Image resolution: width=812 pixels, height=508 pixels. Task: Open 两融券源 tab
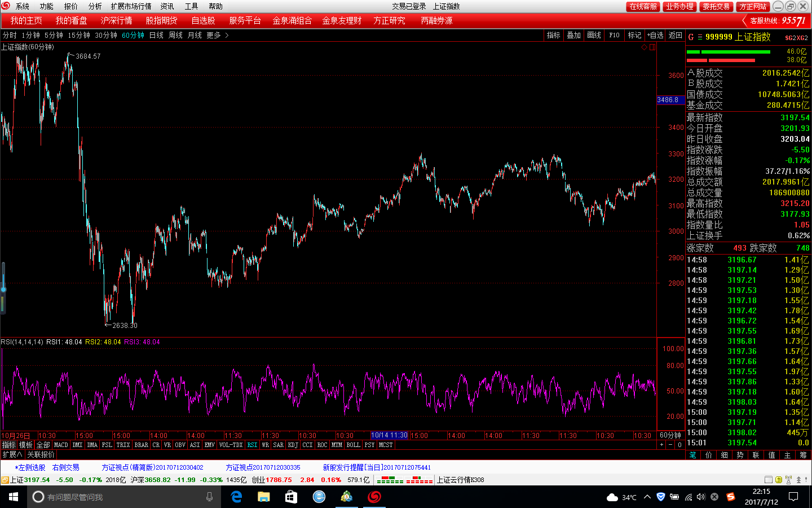[x=436, y=20]
